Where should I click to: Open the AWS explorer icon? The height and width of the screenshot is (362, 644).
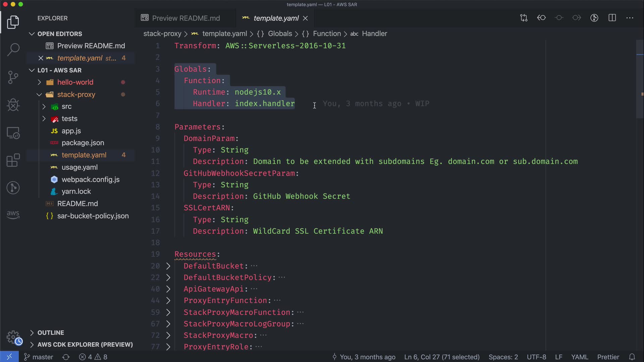pos(13,215)
